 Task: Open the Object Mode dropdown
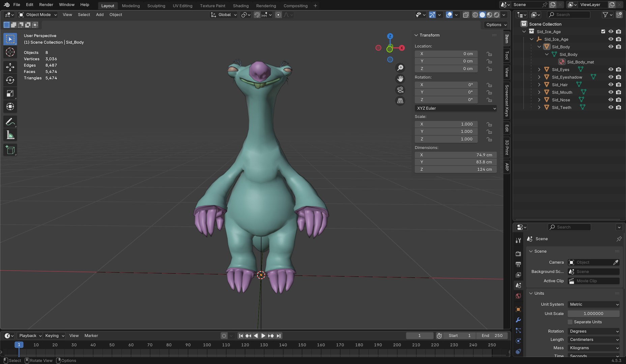tap(38, 15)
